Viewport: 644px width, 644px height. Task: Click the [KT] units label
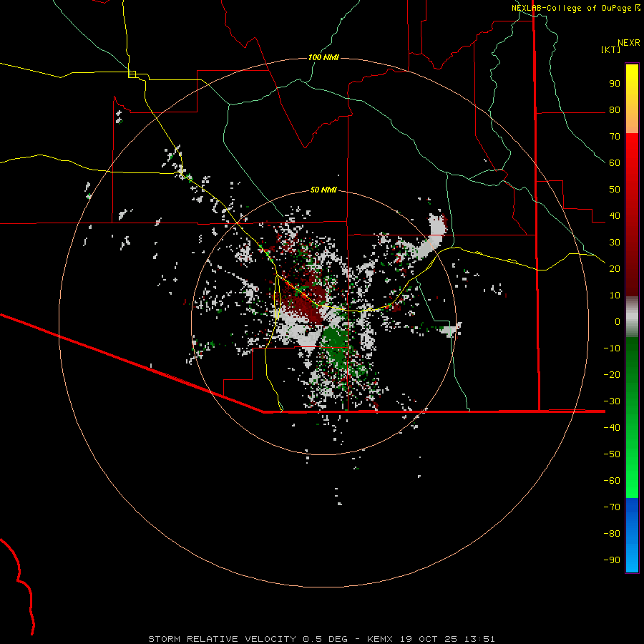pos(610,49)
